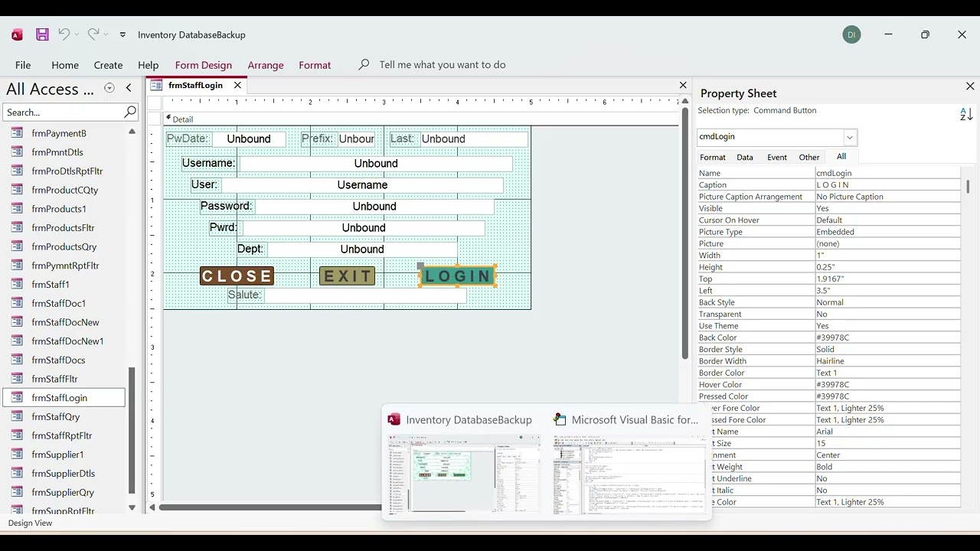
Task: Click the Save icon in the title bar
Action: pyautogui.click(x=42, y=34)
